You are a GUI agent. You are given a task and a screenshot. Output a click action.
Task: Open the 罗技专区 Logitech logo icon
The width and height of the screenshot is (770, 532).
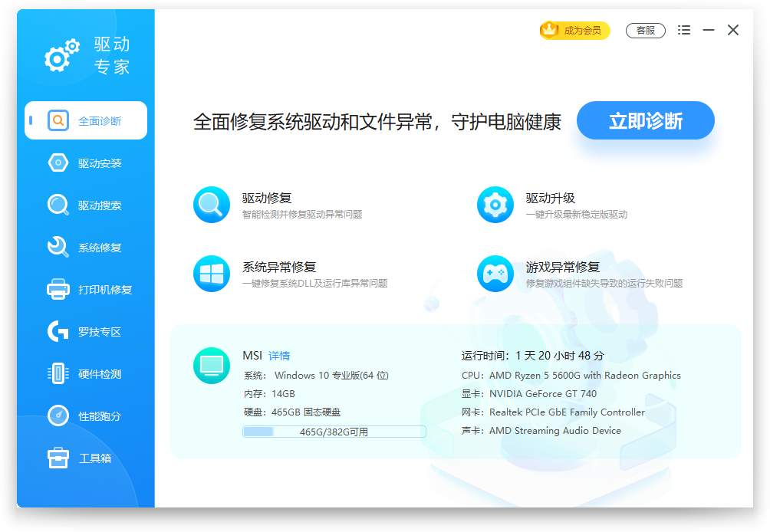click(58, 331)
